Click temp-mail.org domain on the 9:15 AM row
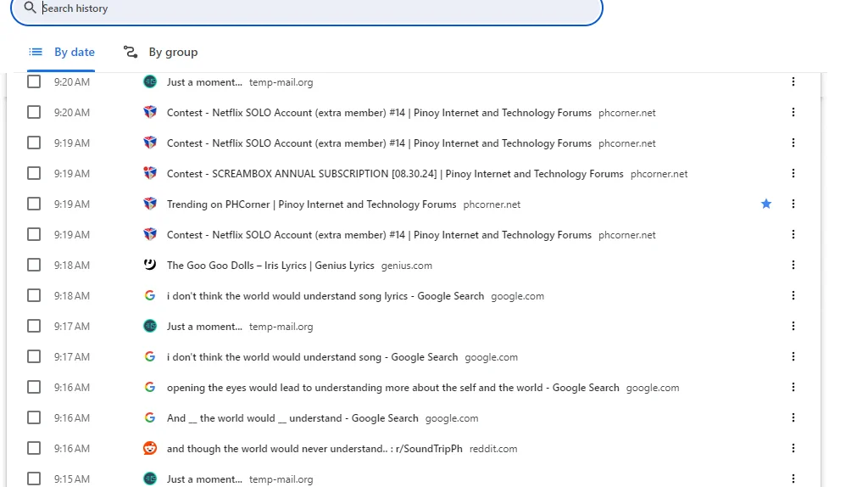The width and height of the screenshot is (868, 487). coord(281,479)
